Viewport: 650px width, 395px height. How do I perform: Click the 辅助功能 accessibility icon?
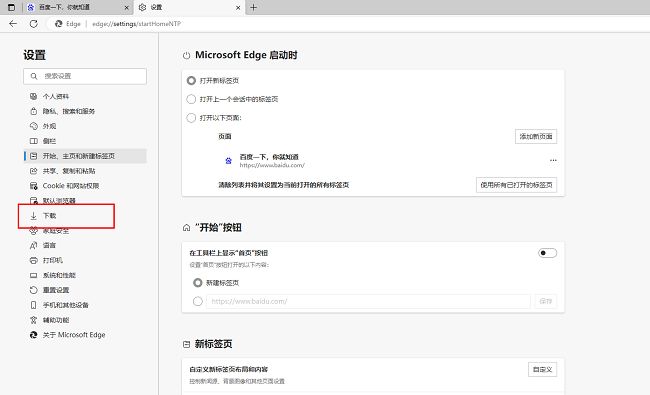coord(34,320)
